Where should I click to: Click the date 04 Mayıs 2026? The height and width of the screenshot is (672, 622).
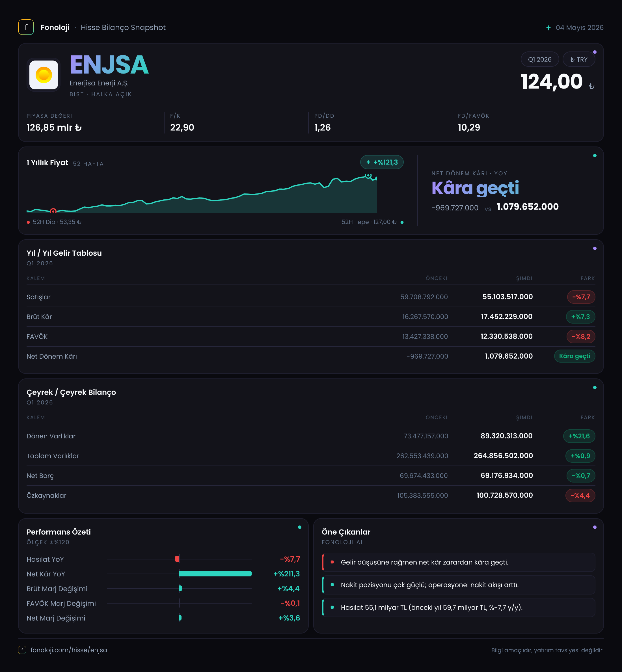click(580, 28)
